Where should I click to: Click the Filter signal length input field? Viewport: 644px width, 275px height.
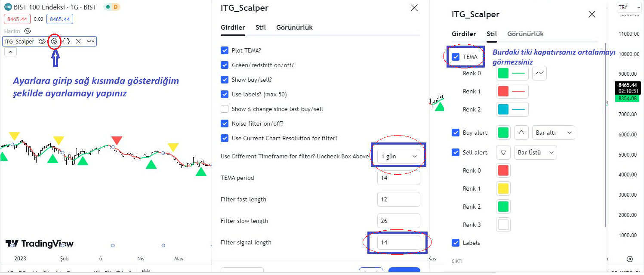pos(399,242)
